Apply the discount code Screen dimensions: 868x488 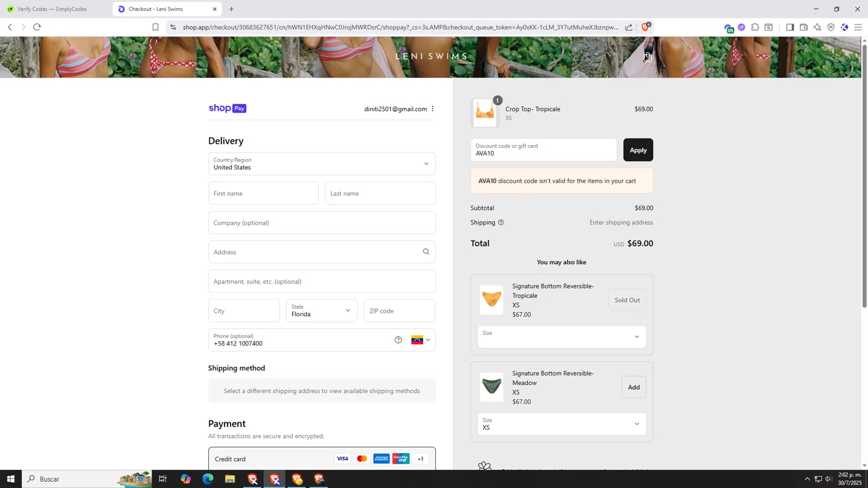(638, 150)
